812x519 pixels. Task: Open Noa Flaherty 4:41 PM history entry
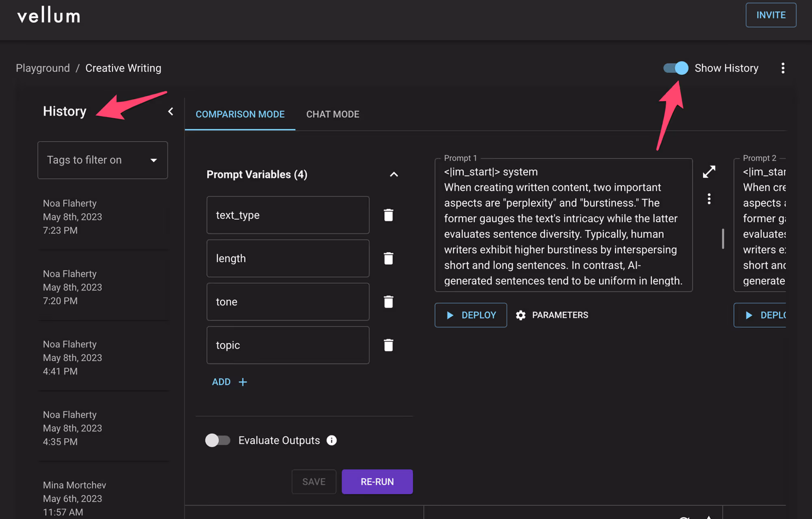[x=104, y=358]
